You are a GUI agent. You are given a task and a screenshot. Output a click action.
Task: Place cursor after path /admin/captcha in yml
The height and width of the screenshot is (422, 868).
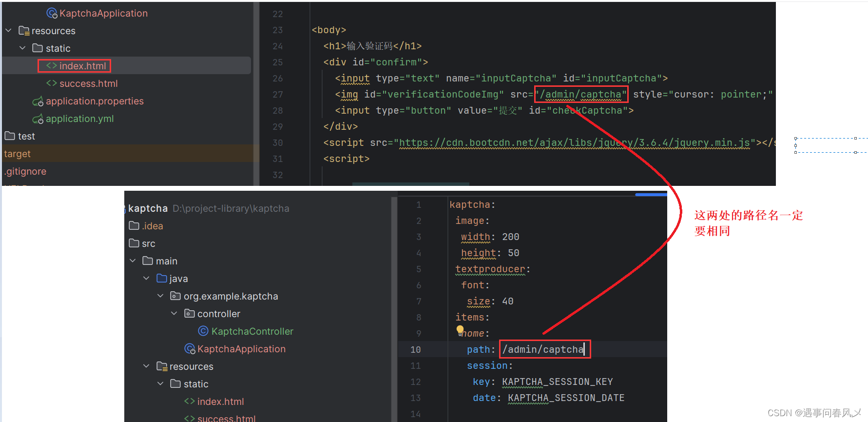(584, 349)
